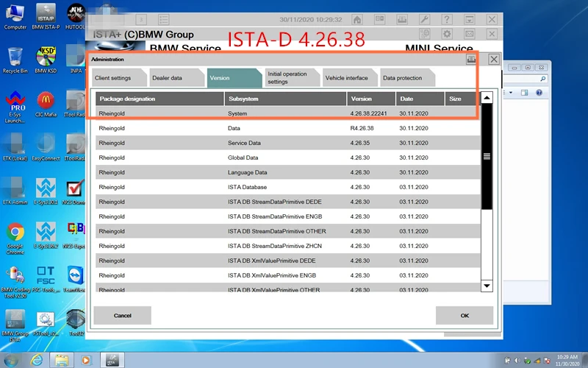Click the wrench administration icon in ISTA toolbar
588x368 pixels.
coord(425,20)
